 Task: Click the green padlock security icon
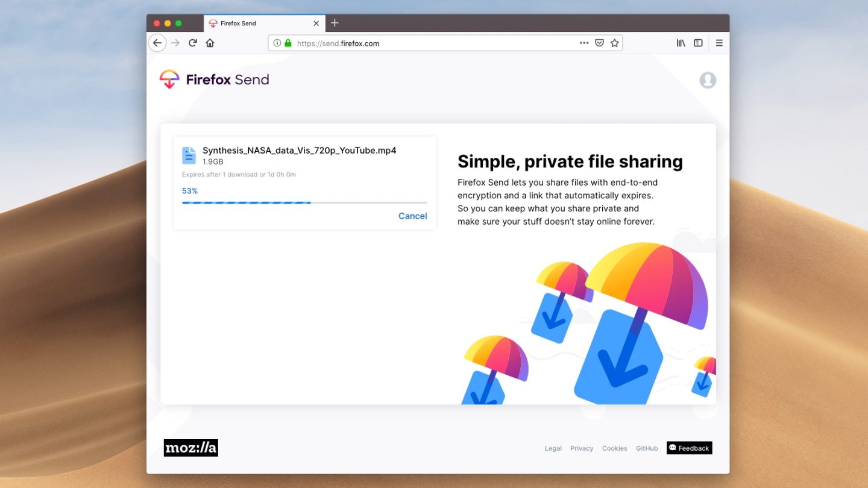click(289, 43)
